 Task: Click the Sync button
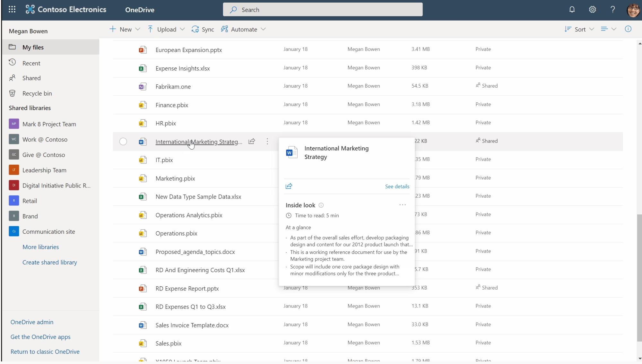[x=203, y=29]
